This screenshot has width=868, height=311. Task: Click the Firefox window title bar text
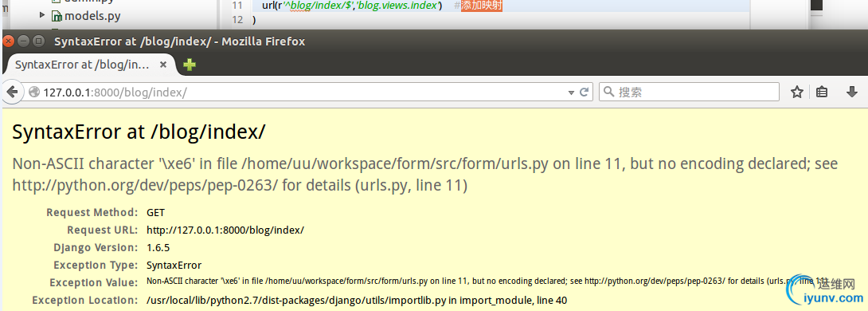[179, 41]
